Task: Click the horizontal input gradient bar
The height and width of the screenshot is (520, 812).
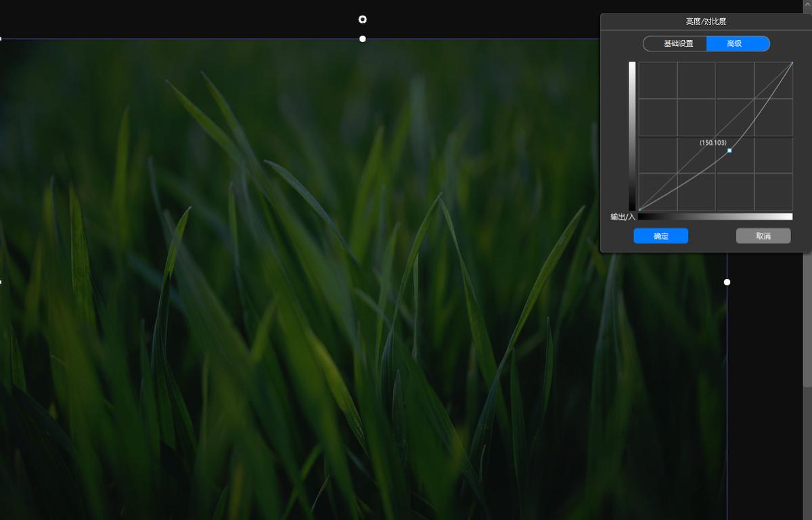Action: click(x=715, y=217)
